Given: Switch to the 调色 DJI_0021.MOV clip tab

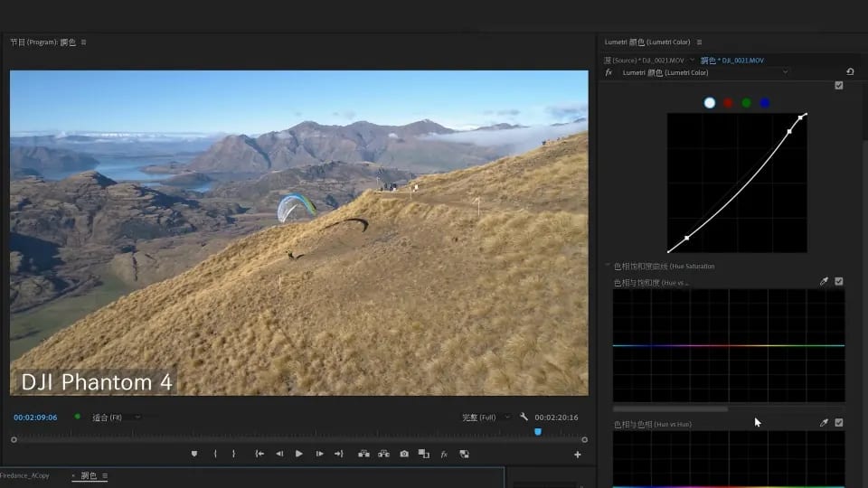Looking at the screenshot, I should [x=732, y=60].
